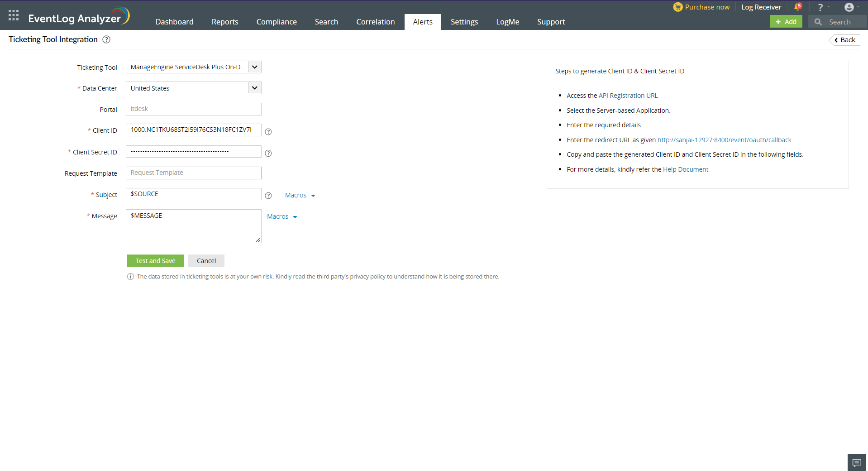The image size is (868, 471).
Task: Expand the Message Macros dropdown
Action: click(282, 216)
